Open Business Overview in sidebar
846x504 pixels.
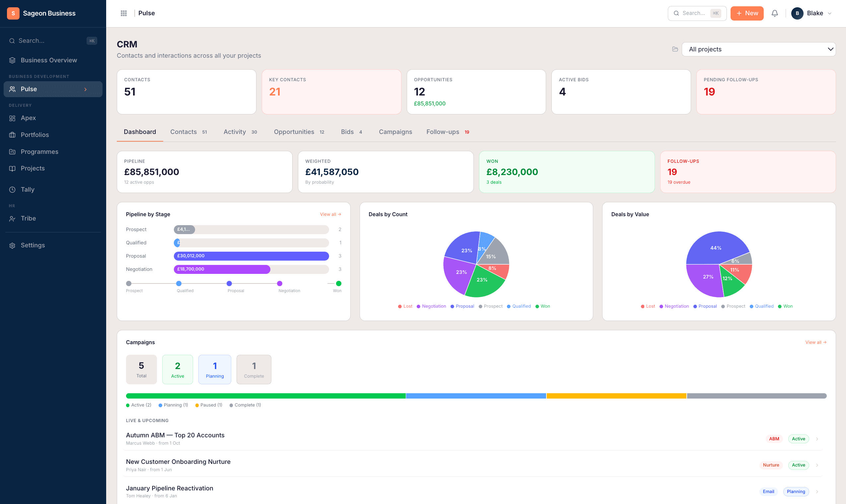pyautogui.click(x=53, y=60)
